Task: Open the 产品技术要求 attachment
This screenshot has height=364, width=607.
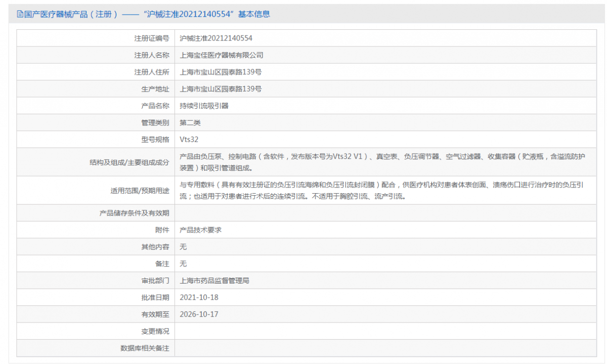Action: 201,230
